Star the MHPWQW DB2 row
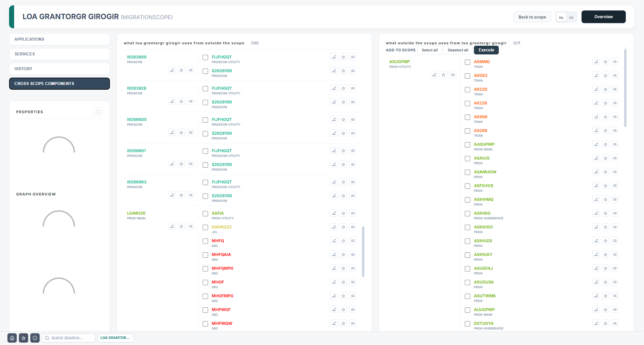This screenshot has height=345, width=644. pyautogui.click(x=343, y=324)
